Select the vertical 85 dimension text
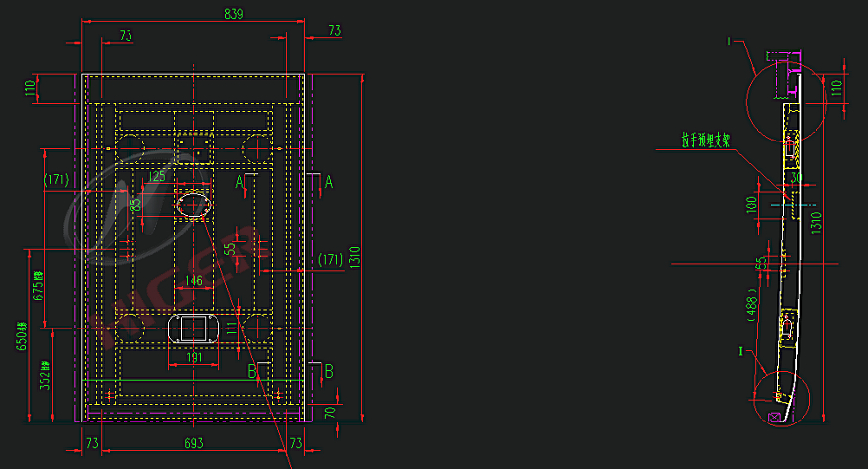868x469 pixels. [x=135, y=210]
